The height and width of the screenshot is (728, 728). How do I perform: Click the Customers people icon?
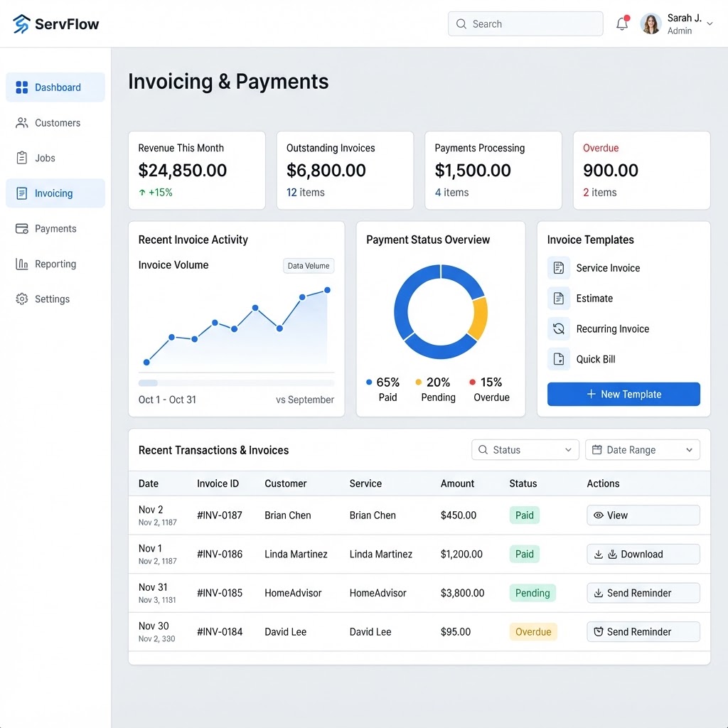click(22, 122)
